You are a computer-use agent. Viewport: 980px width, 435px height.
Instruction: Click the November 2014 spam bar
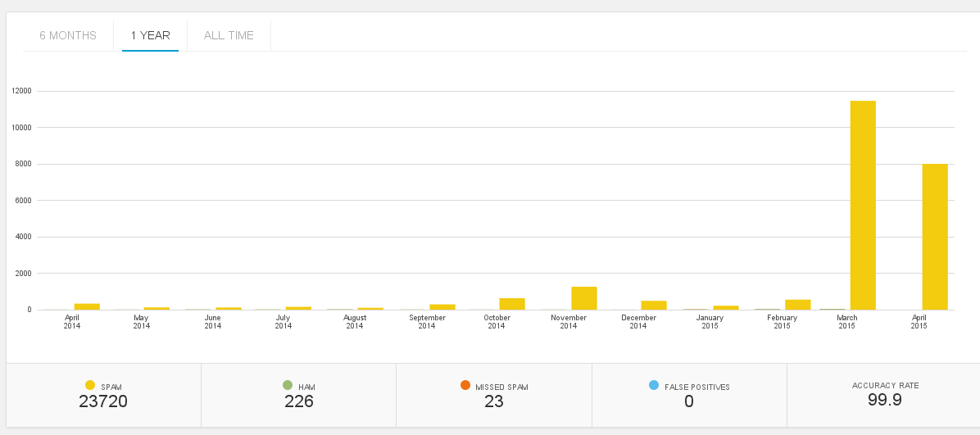tap(584, 298)
